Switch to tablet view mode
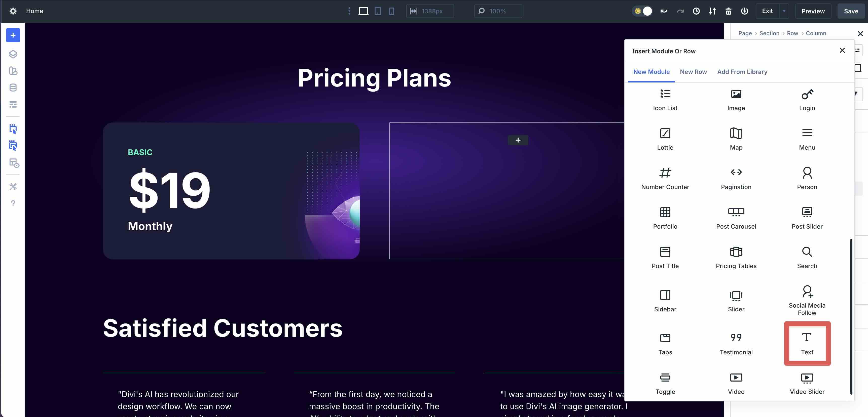The image size is (868, 417). (x=377, y=11)
